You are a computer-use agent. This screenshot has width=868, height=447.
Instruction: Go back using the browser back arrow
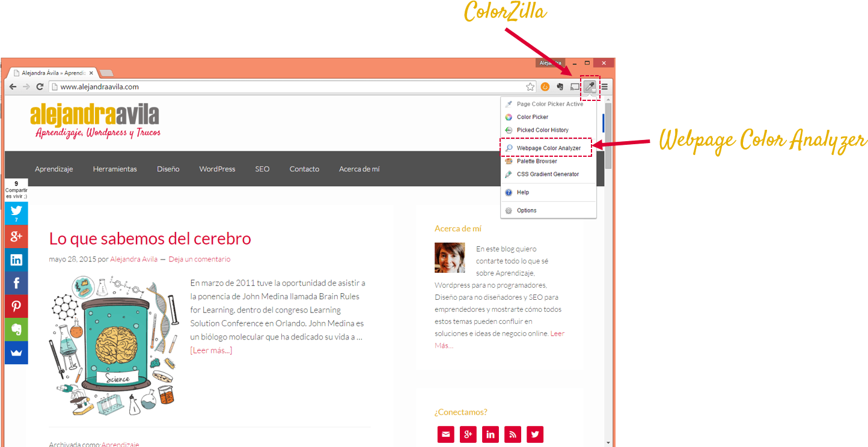click(x=13, y=87)
